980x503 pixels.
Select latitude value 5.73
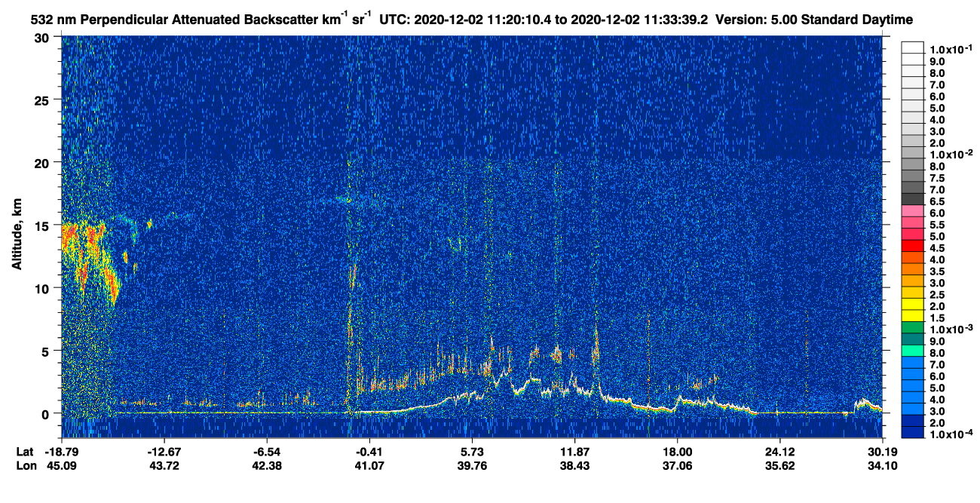coord(471,452)
